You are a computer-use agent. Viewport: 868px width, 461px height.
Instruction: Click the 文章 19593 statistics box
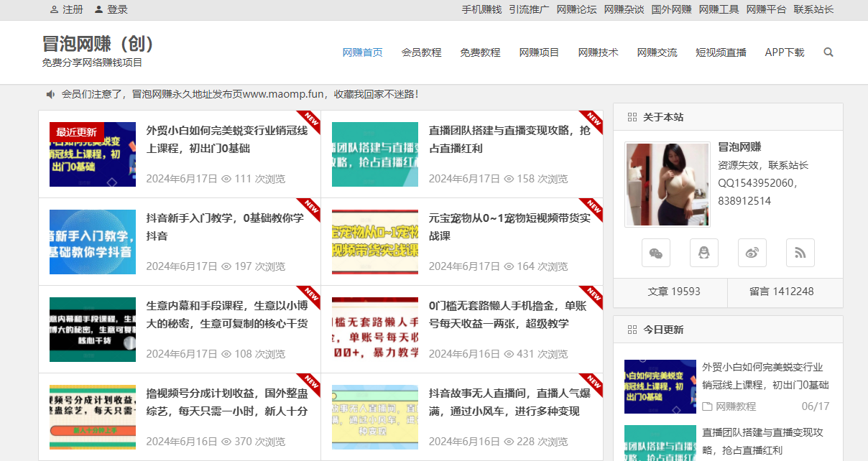tap(670, 293)
